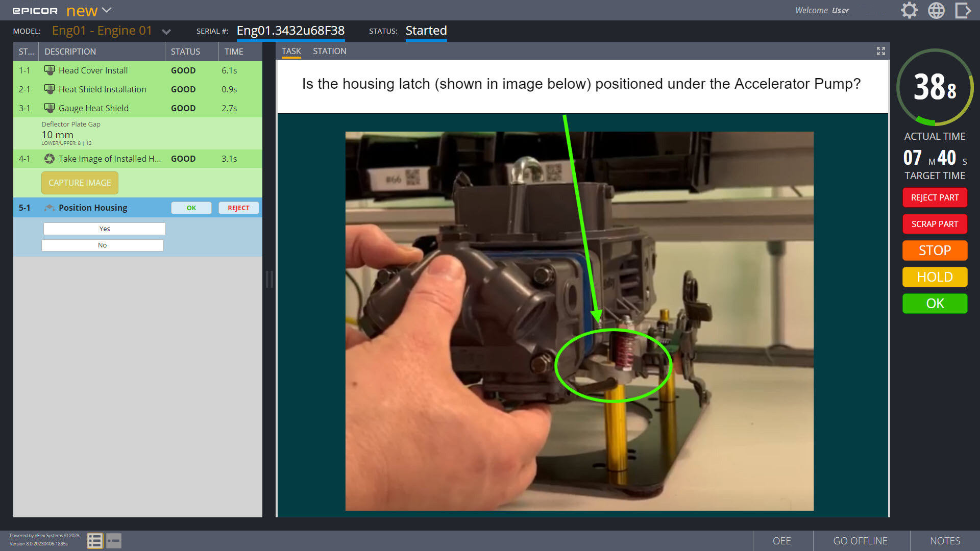Image resolution: width=980 pixels, height=551 pixels.
Task: Switch to compact view using the bottom-left icon
Action: coord(114,540)
